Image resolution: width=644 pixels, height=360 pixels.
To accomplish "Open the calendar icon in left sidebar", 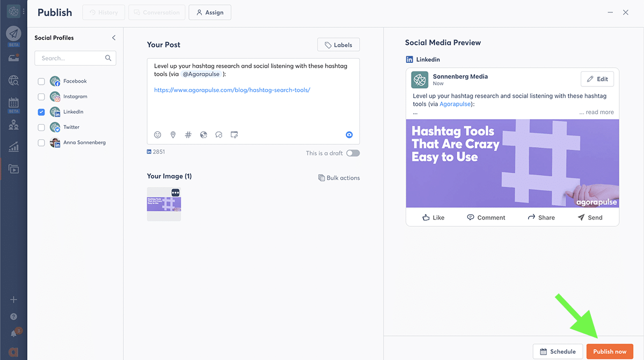I will pos(13,102).
